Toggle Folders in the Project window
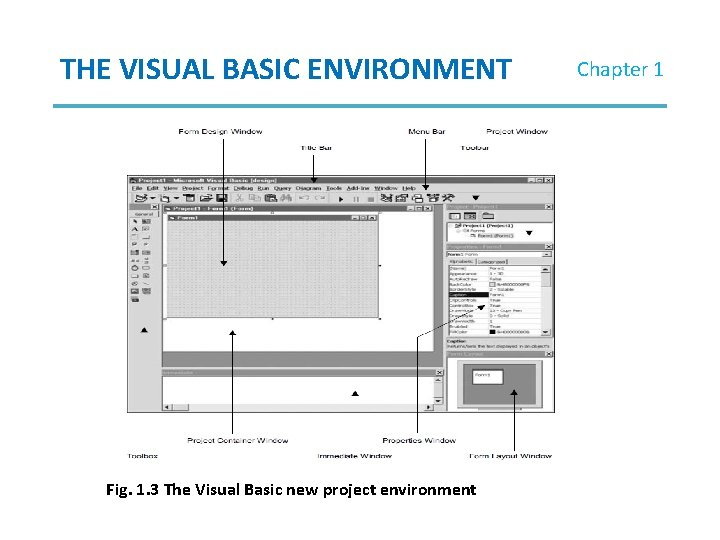720x540 pixels. tap(488, 216)
